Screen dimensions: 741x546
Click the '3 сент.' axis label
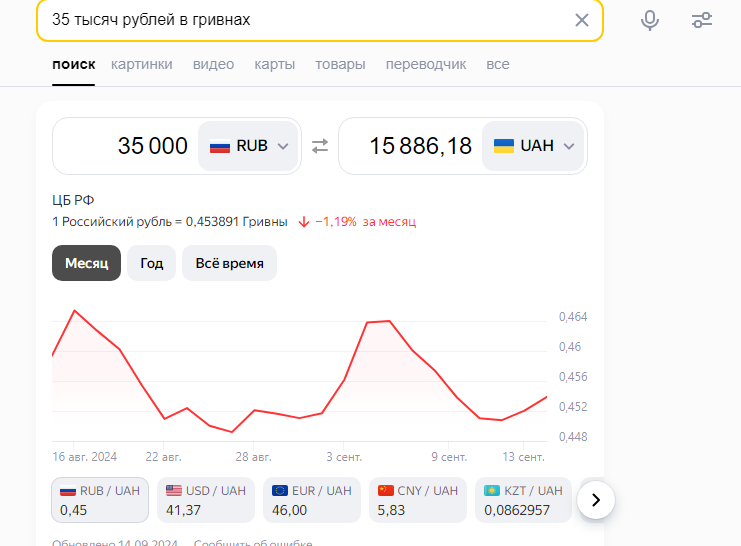coord(344,457)
